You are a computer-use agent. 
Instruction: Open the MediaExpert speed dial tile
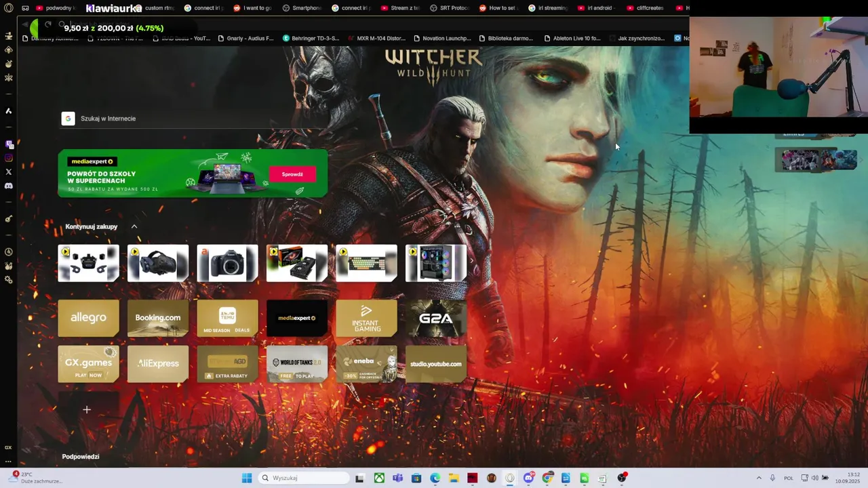(297, 318)
